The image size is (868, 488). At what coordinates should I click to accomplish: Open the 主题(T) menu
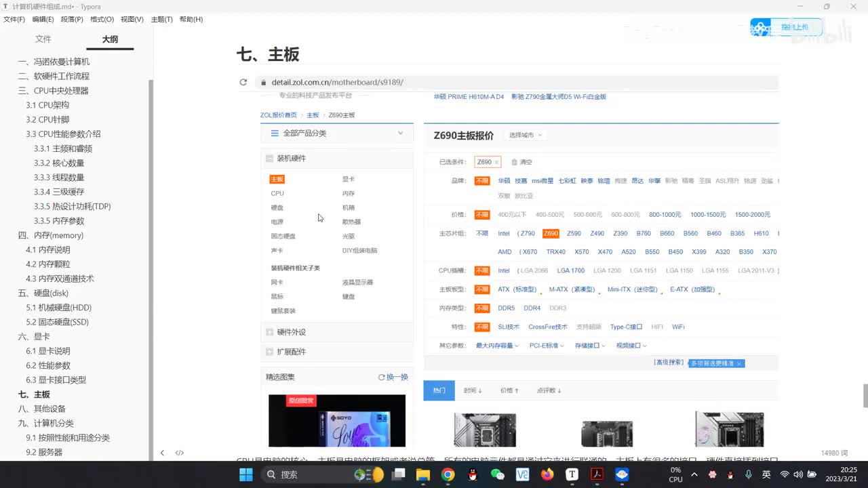(161, 19)
